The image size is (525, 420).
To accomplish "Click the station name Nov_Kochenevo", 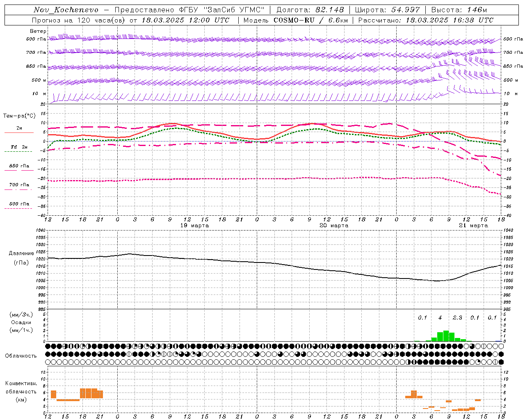I will click(66, 10).
